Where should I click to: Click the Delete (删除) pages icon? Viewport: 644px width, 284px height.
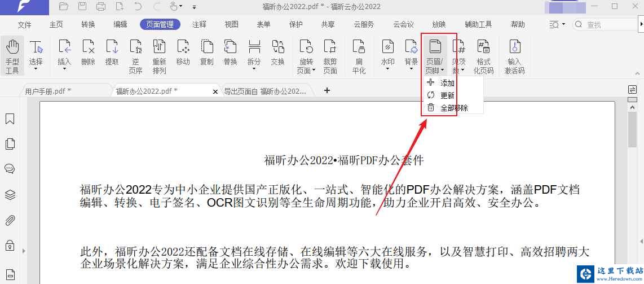coord(89,47)
